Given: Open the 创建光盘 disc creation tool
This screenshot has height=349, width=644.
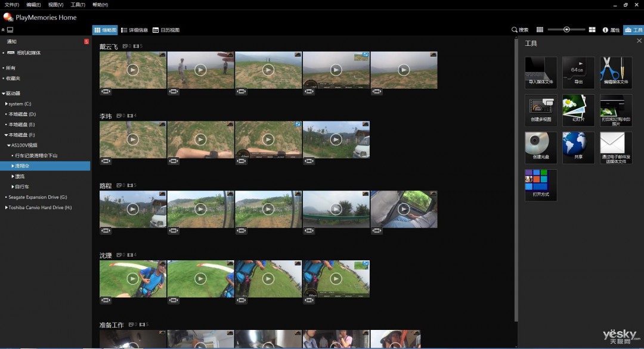Looking at the screenshot, I should pyautogui.click(x=540, y=148).
